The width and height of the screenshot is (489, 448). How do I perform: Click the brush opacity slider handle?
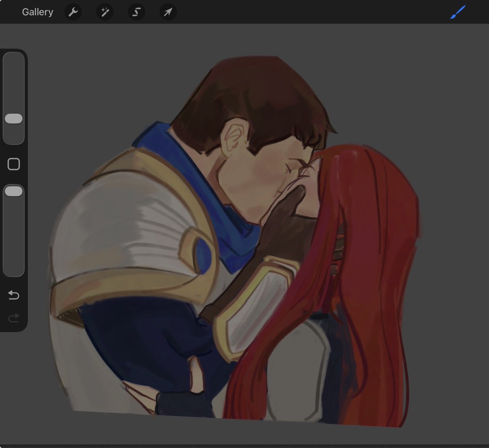pos(13,191)
